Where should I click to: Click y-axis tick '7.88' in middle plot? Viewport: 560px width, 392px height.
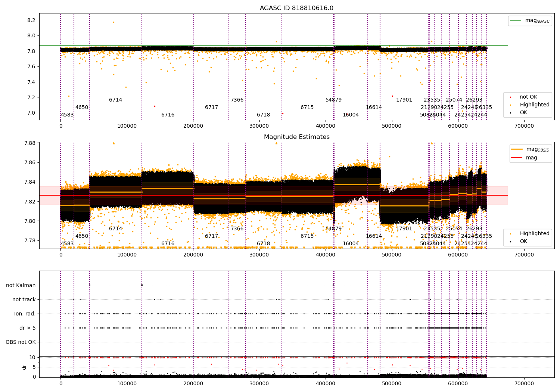pos(29,143)
